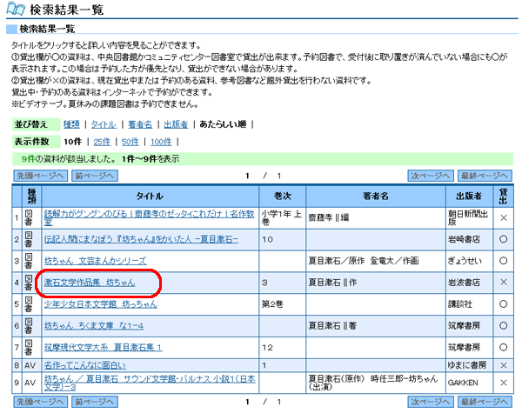Open title 読解力がグングンのびる row 1
This screenshot has height=420, width=522.
(x=149, y=217)
